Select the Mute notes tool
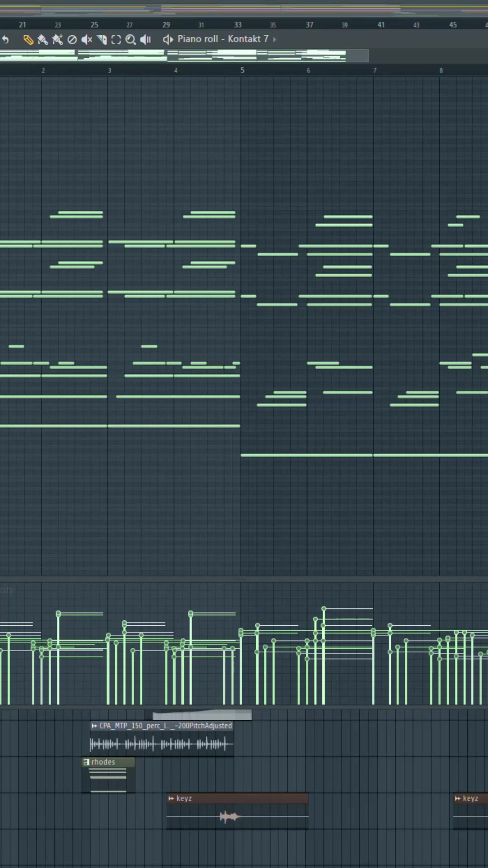Viewport: 488px width, 868px height. coord(87,40)
